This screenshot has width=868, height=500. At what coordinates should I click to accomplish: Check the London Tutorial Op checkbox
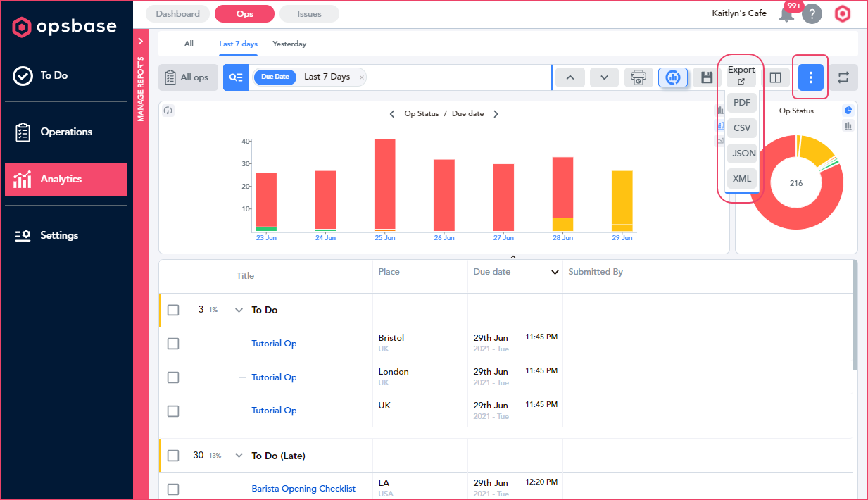pyautogui.click(x=173, y=377)
